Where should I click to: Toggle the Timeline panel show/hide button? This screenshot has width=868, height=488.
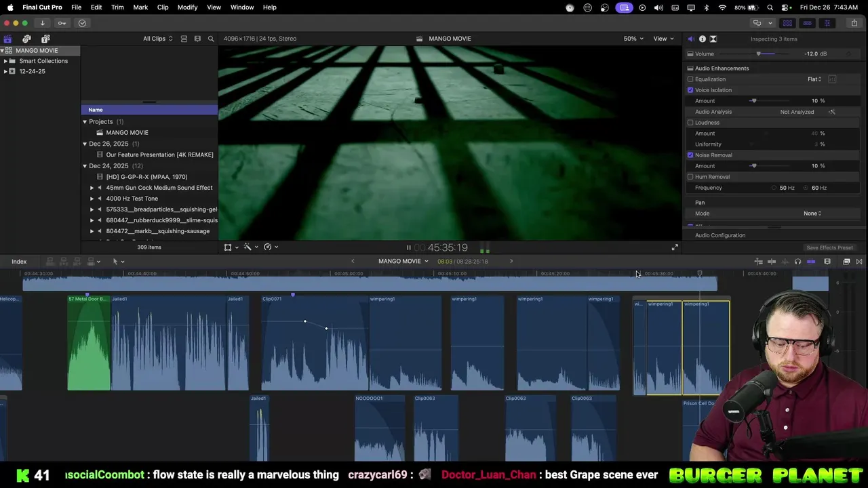[x=807, y=23]
